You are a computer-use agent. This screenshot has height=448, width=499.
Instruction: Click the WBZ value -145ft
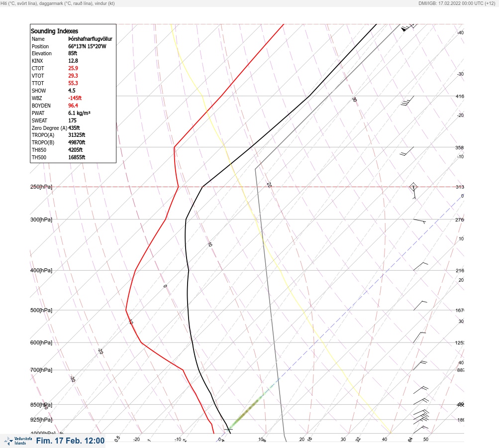click(75, 98)
